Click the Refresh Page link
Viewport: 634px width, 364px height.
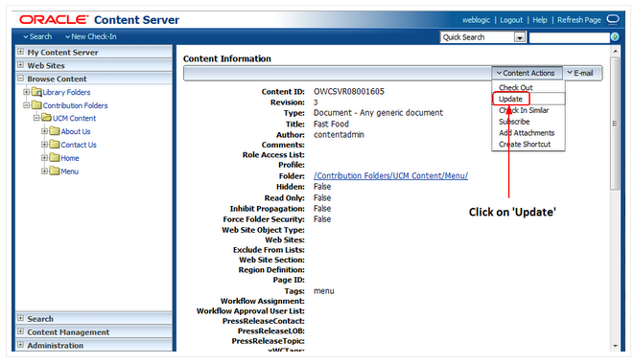click(x=579, y=20)
